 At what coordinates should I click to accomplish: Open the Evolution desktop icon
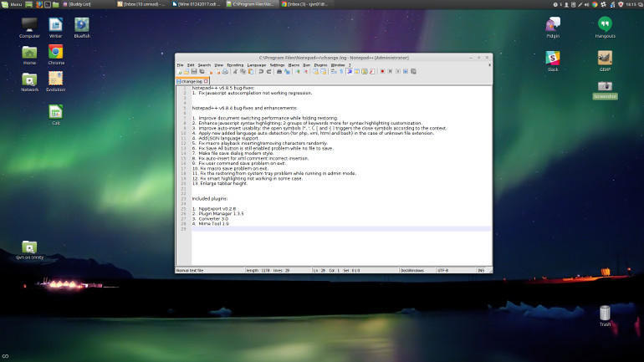click(x=55, y=82)
